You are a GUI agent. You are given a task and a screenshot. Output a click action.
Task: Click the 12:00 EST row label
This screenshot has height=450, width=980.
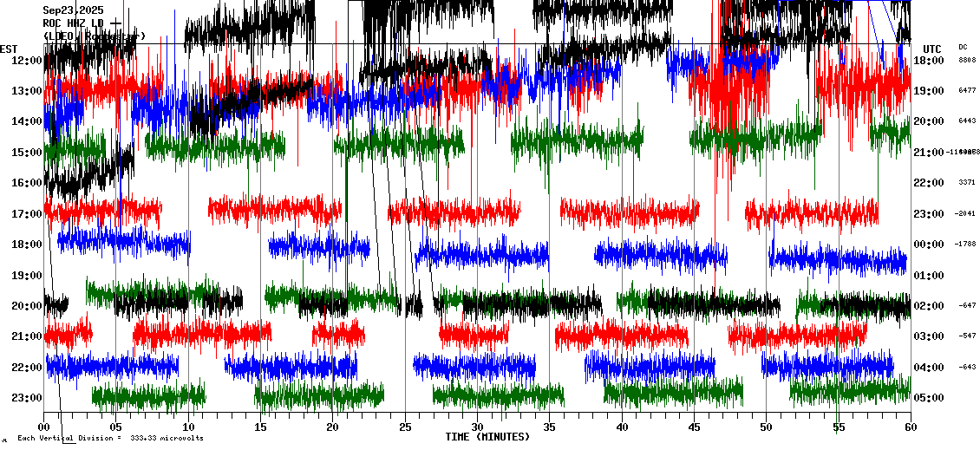click(26, 60)
